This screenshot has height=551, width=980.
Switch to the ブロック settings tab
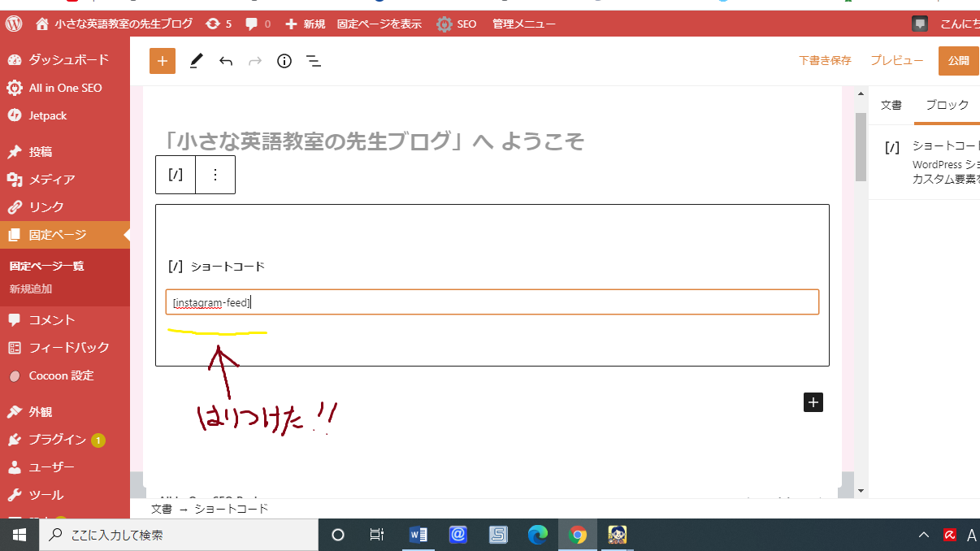pyautogui.click(x=947, y=105)
